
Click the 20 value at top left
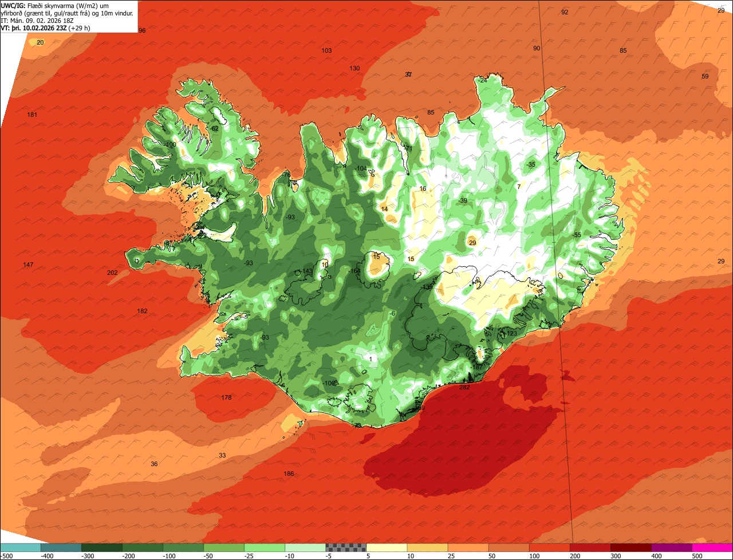point(40,42)
